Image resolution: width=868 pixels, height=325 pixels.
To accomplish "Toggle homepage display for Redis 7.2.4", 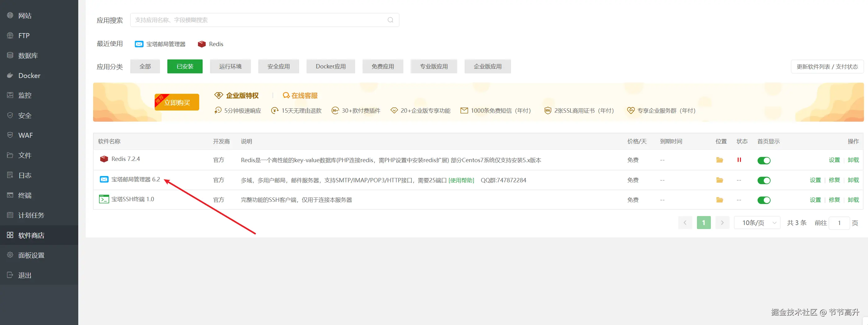I will 764,160.
